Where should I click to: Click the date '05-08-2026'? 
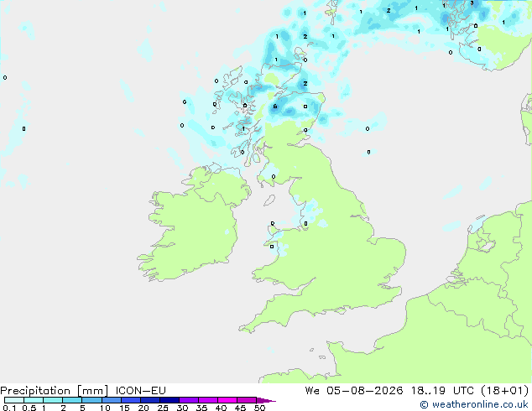click(x=365, y=391)
